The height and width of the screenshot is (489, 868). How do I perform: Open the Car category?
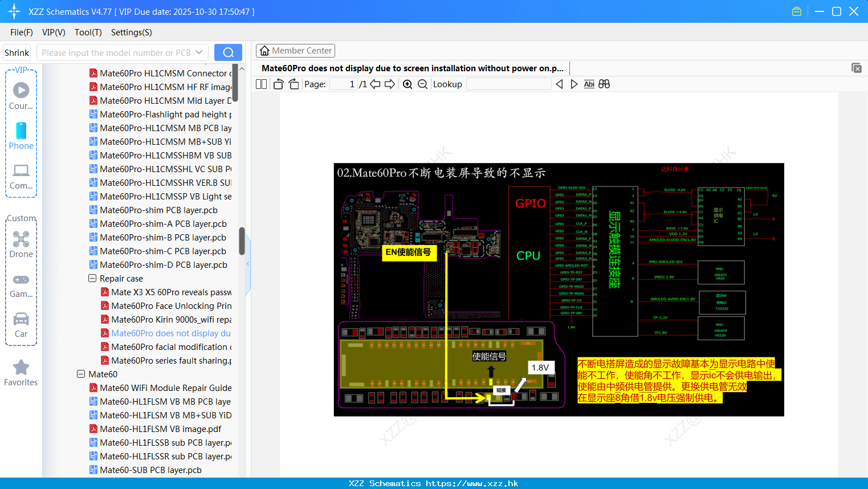pos(21,324)
